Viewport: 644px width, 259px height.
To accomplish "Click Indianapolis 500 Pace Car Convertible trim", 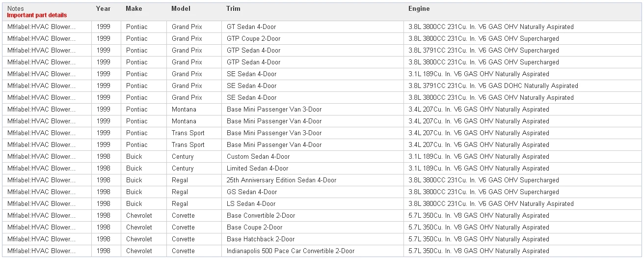I will click(290, 251).
